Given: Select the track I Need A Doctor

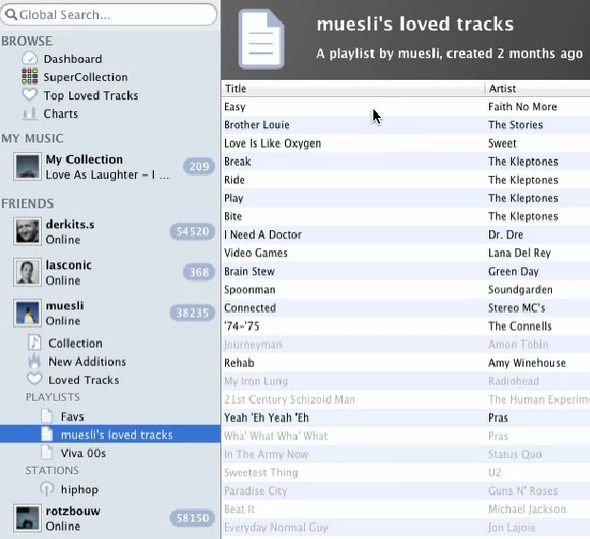Looking at the screenshot, I should pos(263,234).
